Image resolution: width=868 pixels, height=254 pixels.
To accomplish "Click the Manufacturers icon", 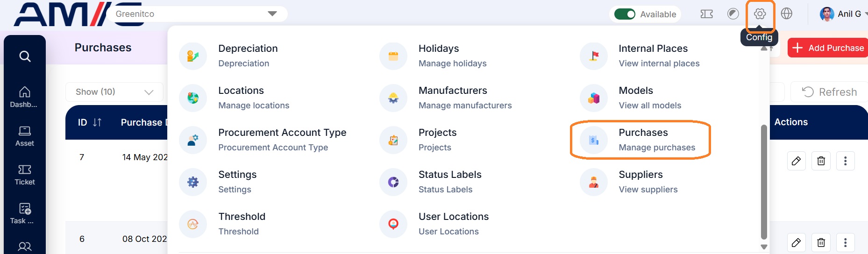I will tap(393, 98).
